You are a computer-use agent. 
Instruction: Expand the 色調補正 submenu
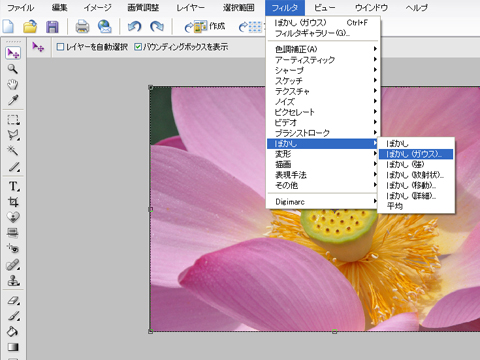pos(323,49)
